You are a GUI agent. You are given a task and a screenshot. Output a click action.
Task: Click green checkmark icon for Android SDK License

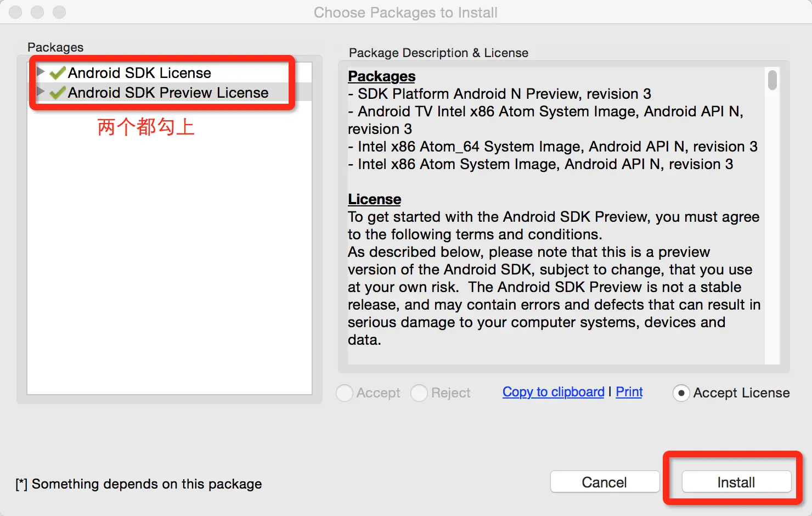coord(58,73)
